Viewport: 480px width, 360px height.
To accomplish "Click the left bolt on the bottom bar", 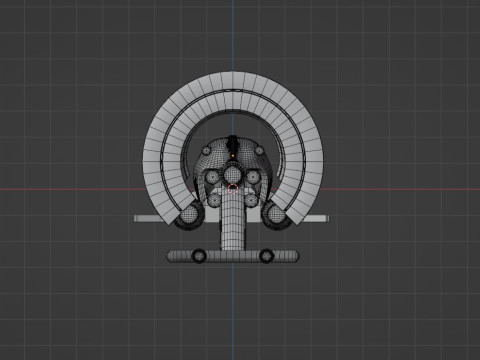I will tap(199, 256).
